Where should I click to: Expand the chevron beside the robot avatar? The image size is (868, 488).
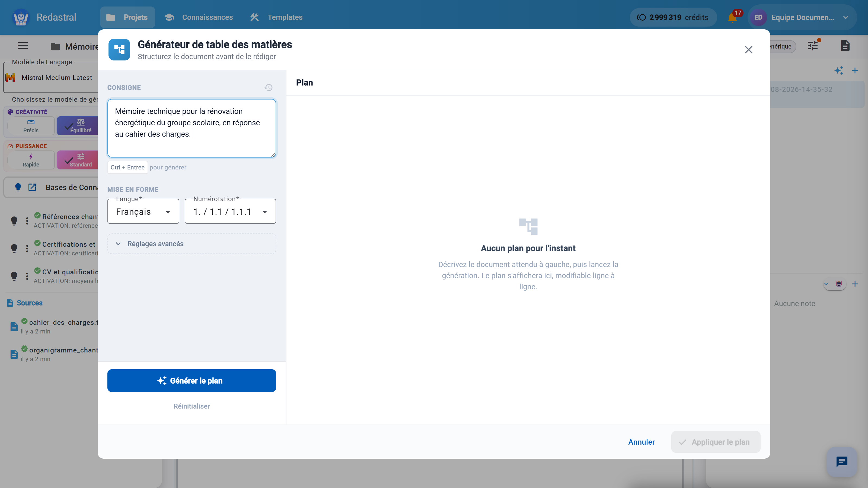pos(826,284)
